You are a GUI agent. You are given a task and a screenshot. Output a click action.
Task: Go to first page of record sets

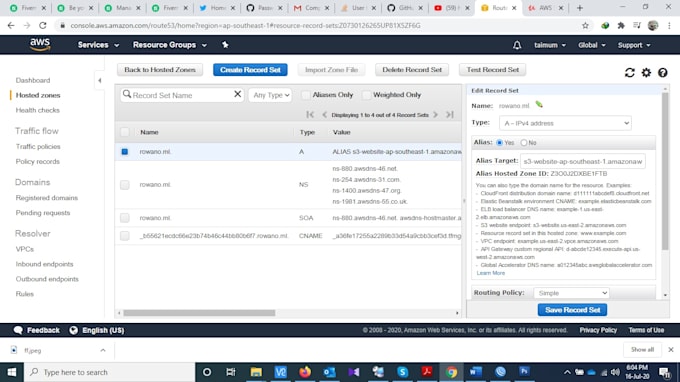(x=310, y=114)
